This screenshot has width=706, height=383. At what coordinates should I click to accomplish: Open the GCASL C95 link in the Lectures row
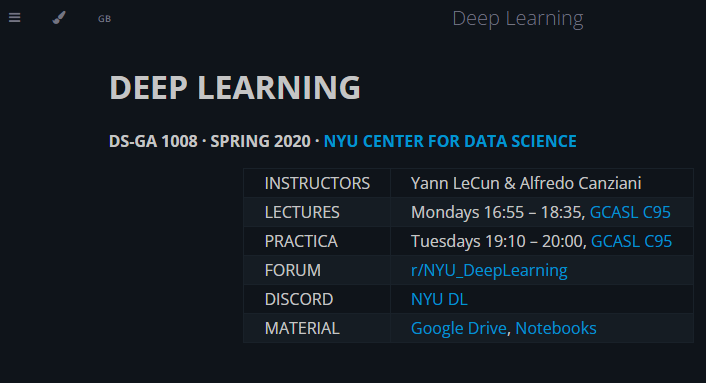630,212
